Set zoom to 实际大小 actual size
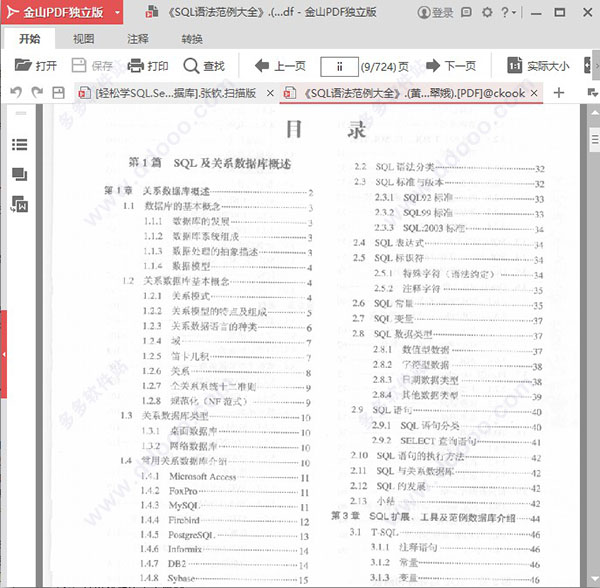This screenshot has height=588, width=600. 538,66
